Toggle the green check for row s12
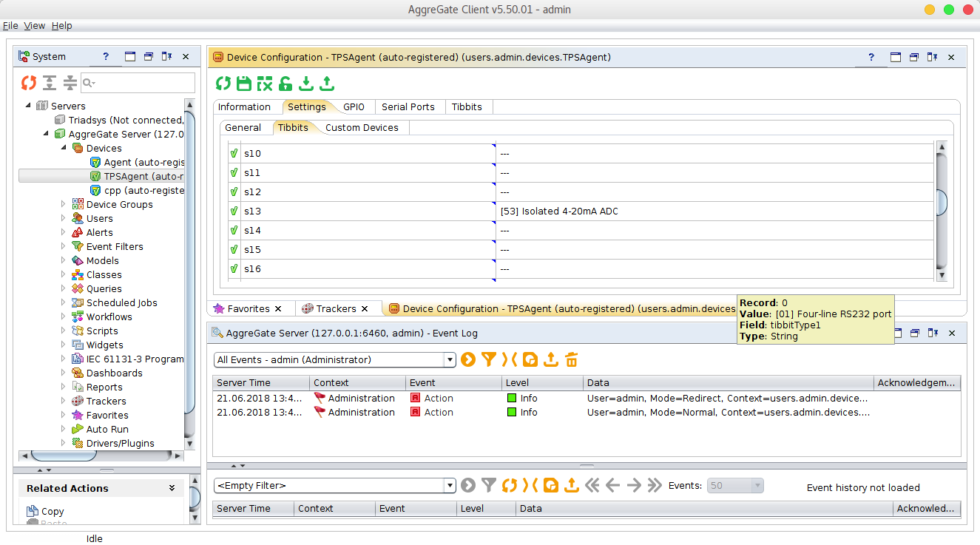Screen dimensions: 980x545 234,192
